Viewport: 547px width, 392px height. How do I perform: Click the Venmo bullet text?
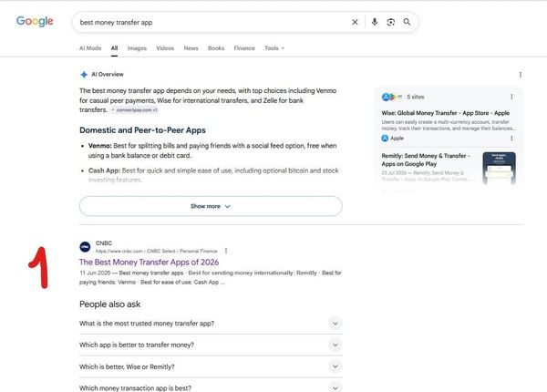pyautogui.click(x=212, y=150)
